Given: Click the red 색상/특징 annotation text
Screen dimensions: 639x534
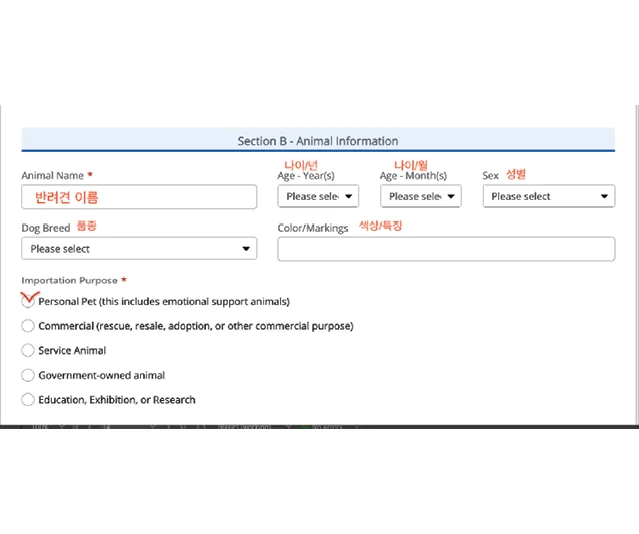Looking at the screenshot, I should point(381,225).
